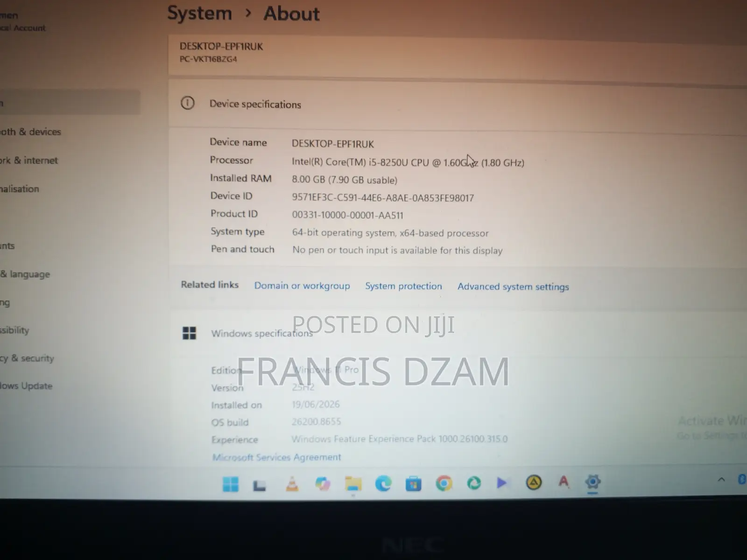Viewport: 747px width, 560px height.
Task: Click the OS build 26200.8655 value
Action: 316,421
